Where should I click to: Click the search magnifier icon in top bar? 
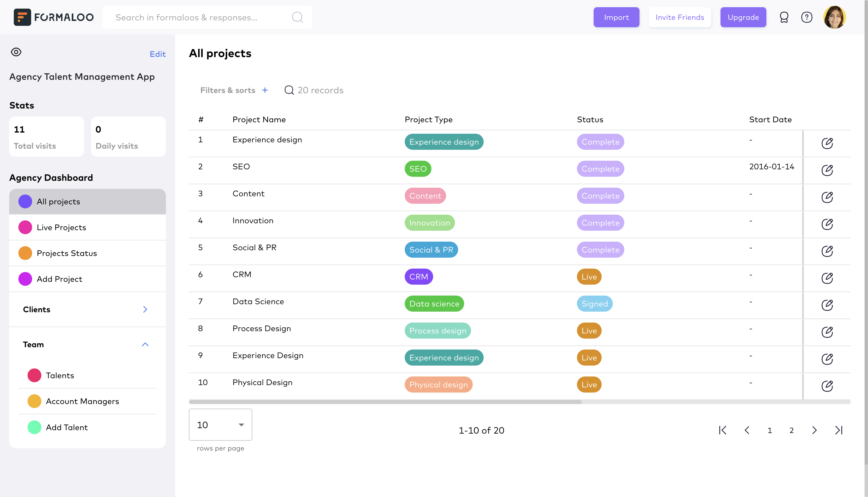[x=297, y=17]
